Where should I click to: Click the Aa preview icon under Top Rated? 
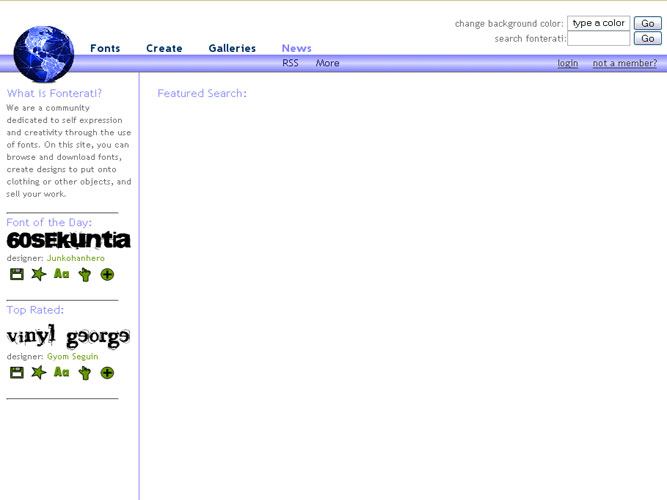pos(62,372)
